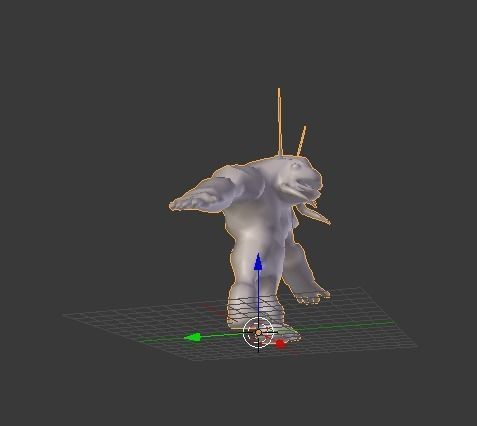Click the green Y-axis arrow of the gizmo

click(193, 337)
